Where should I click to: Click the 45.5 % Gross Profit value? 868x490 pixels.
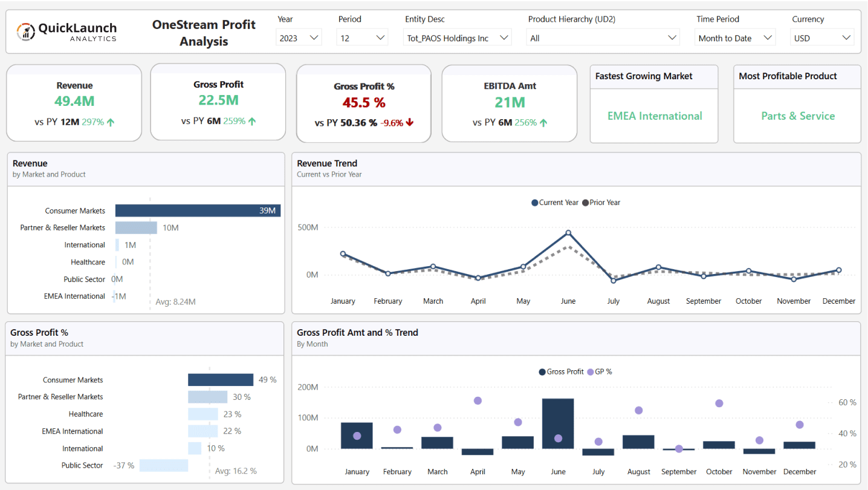pos(364,102)
